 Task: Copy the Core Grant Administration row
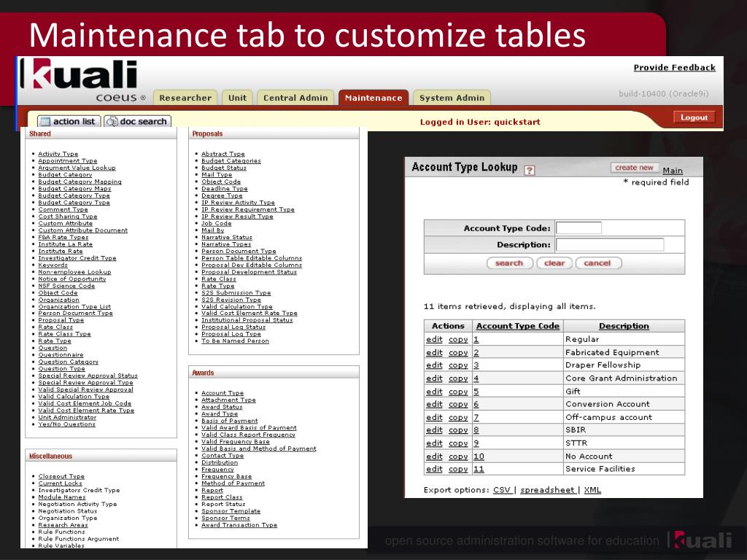[x=458, y=378]
